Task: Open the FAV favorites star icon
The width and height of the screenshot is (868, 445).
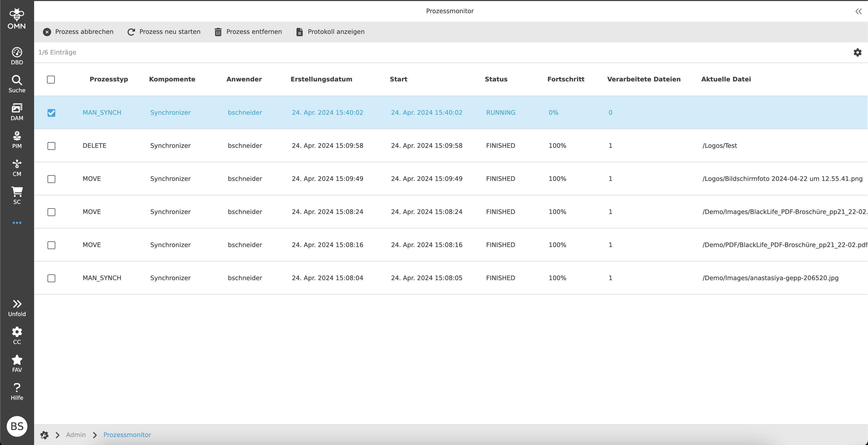Action: click(x=17, y=363)
